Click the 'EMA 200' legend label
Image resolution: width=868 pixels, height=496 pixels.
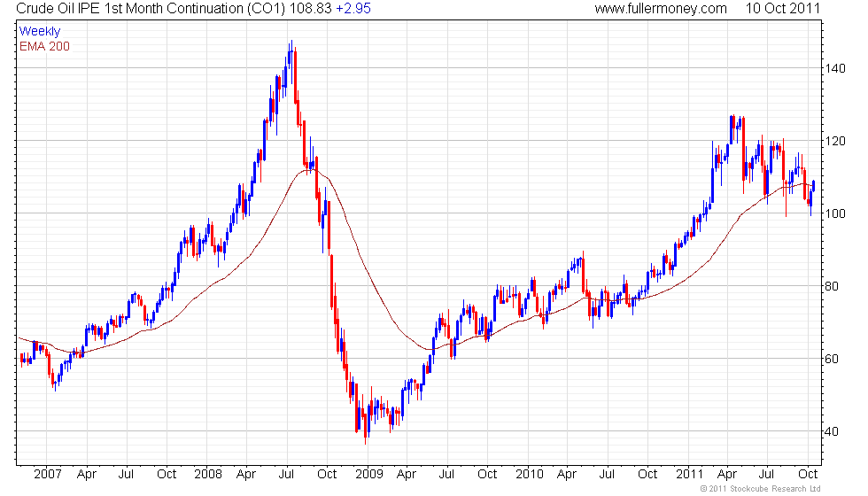44,46
